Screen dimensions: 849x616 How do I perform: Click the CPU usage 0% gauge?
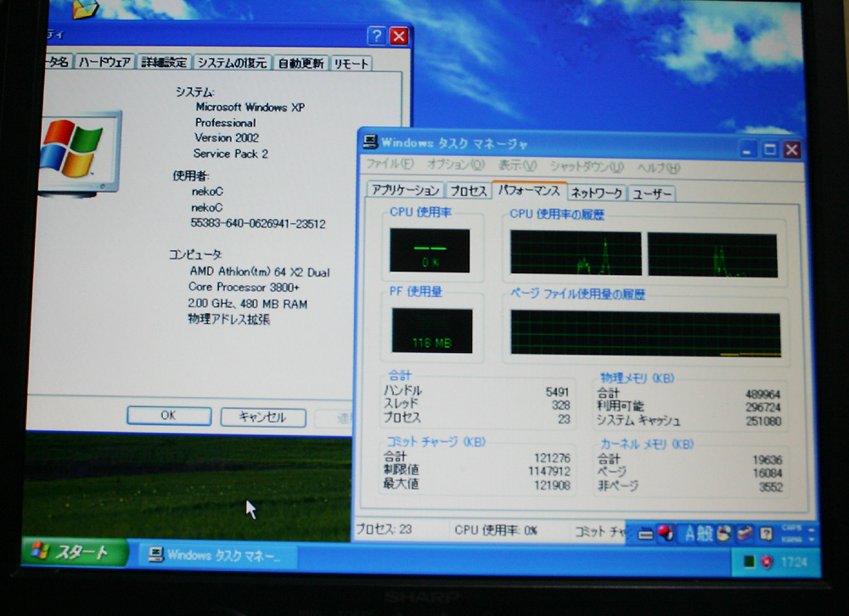(430, 250)
